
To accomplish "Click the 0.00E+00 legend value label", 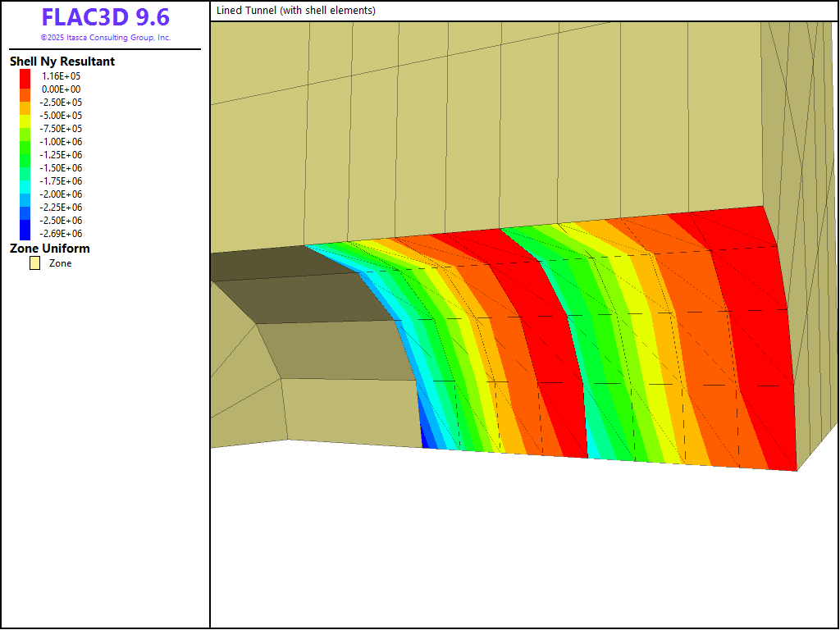I will (62, 89).
